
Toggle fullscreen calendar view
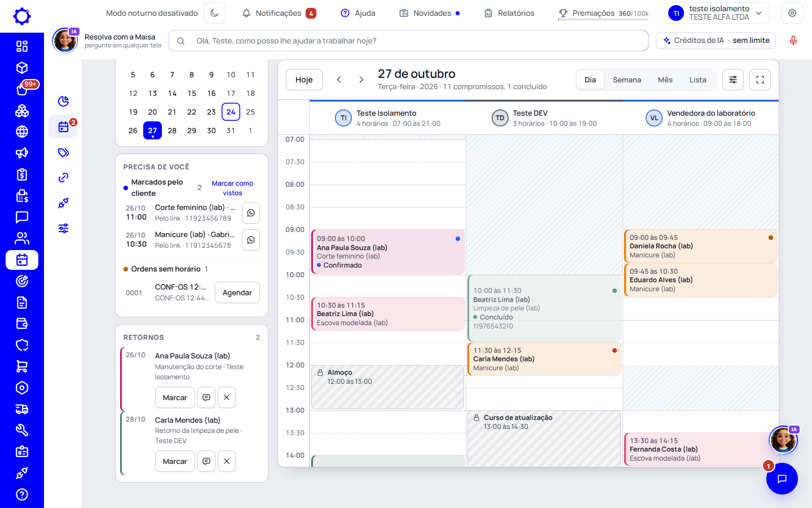click(x=760, y=80)
